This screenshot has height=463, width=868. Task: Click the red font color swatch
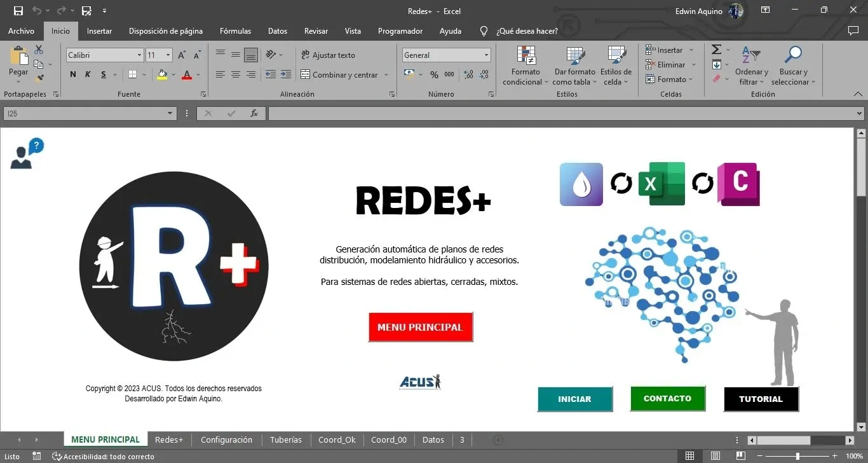click(187, 74)
